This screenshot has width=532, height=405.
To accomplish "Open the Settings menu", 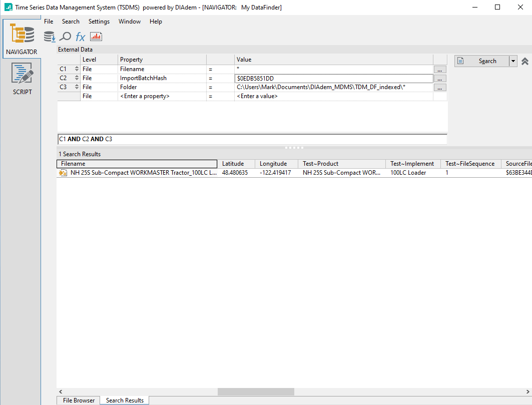I will coord(99,21).
